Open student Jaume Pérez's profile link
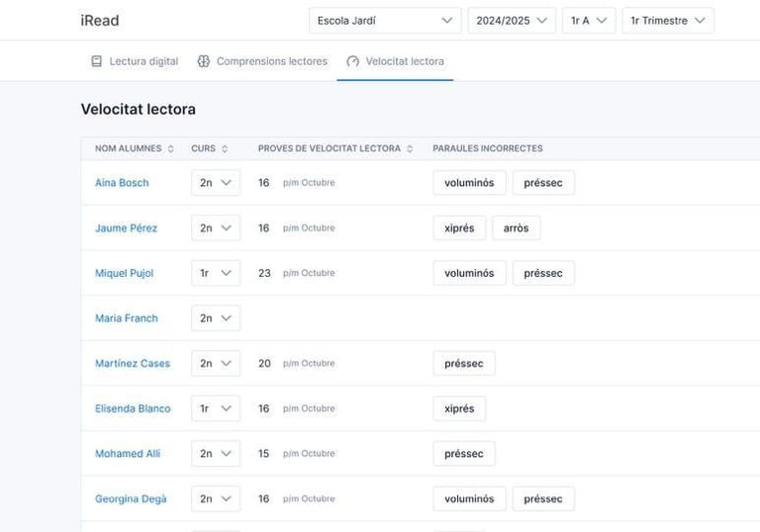This screenshot has height=532, width=760. pos(126,228)
